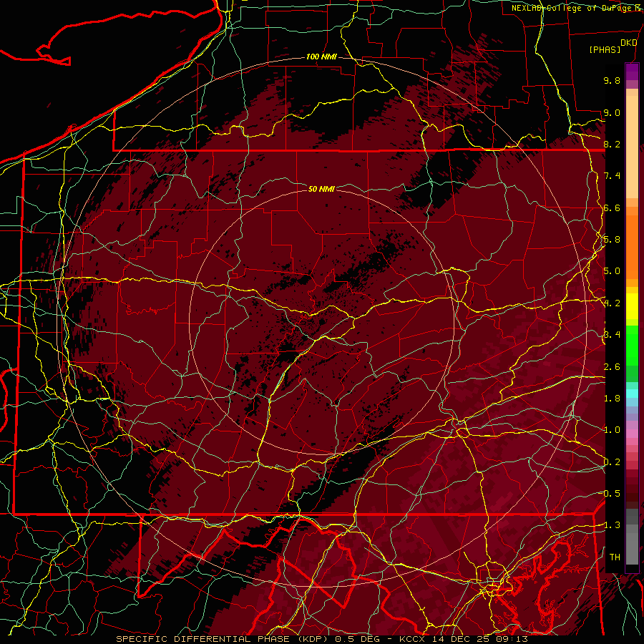This screenshot has height=644, width=644.
Task: Click the 5.0 legend value
Action: pyautogui.click(x=612, y=271)
